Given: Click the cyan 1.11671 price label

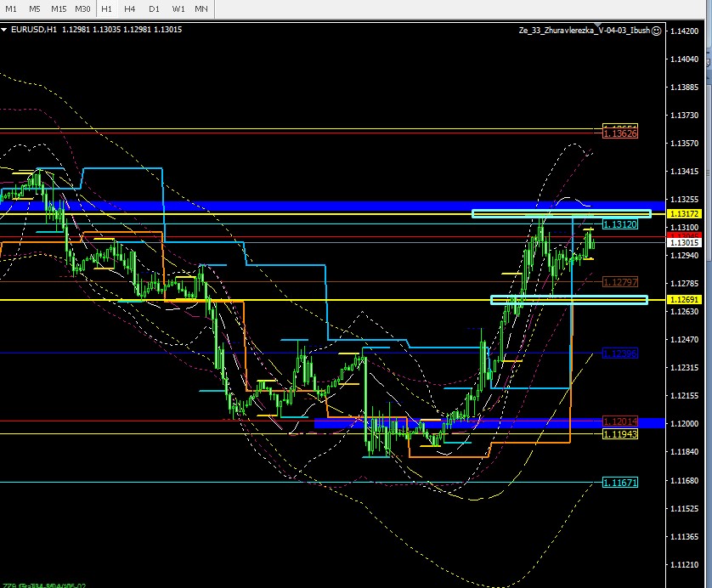Looking at the screenshot, I should (x=619, y=482).
